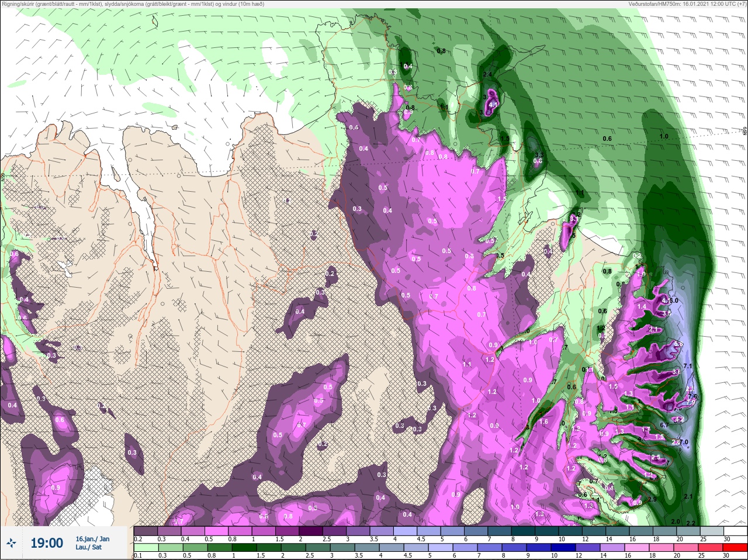Select the red 30 swatch in lower legend row

(x=735, y=548)
